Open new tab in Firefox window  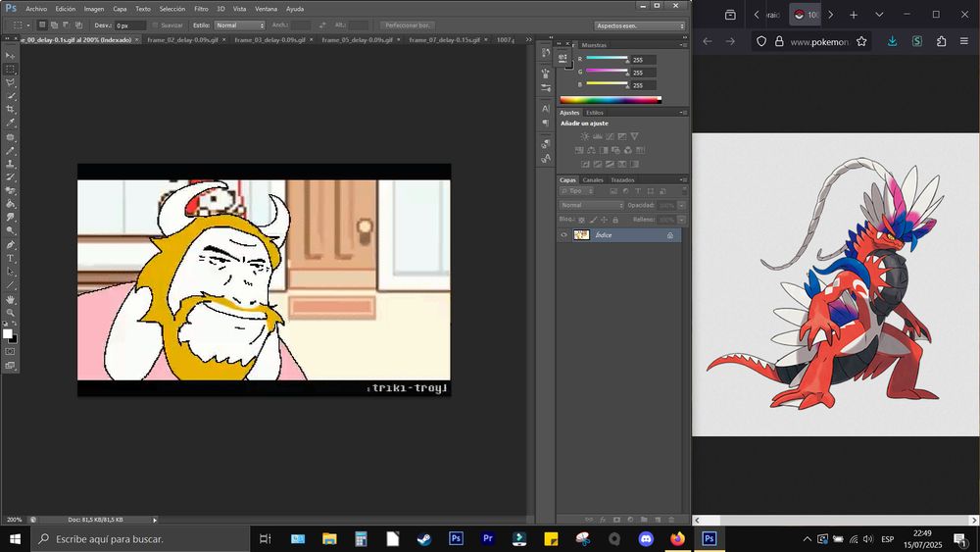click(x=854, y=15)
